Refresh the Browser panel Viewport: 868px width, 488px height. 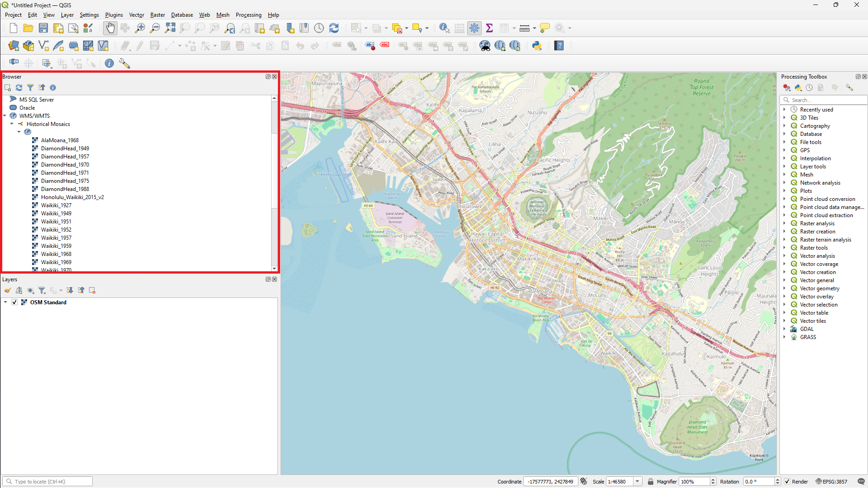click(x=19, y=88)
